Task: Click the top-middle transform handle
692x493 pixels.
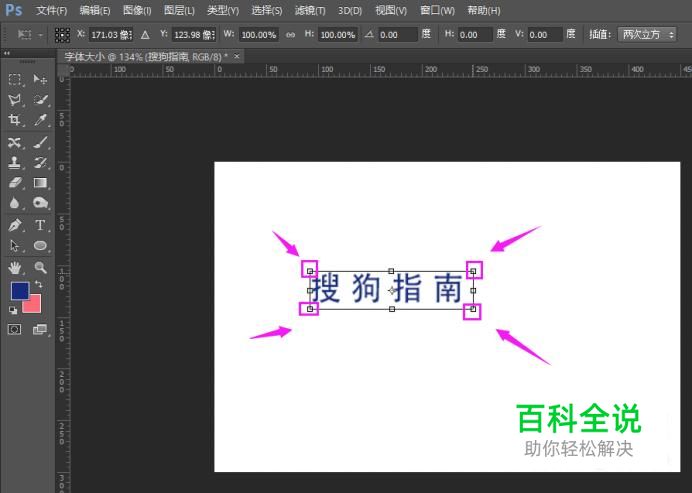Action: pyautogui.click(x=391, y=271)
